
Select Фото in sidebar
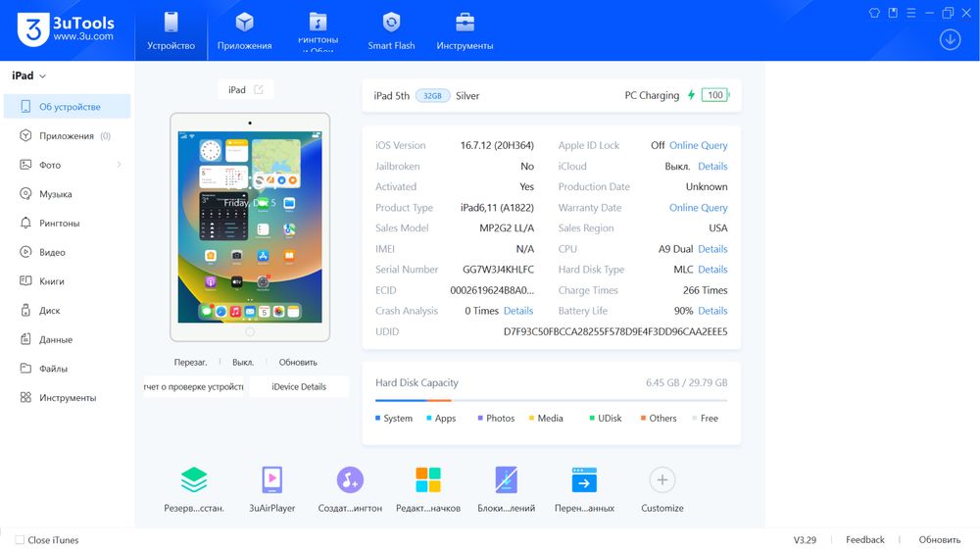point(68,165)
